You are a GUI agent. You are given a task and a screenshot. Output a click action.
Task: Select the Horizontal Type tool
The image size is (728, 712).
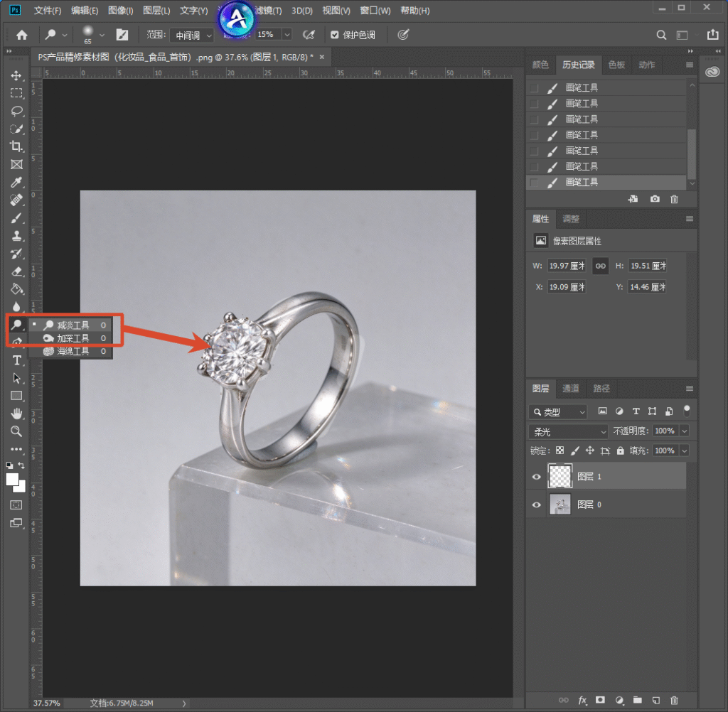pyautogui.click(x=17, y=361)
